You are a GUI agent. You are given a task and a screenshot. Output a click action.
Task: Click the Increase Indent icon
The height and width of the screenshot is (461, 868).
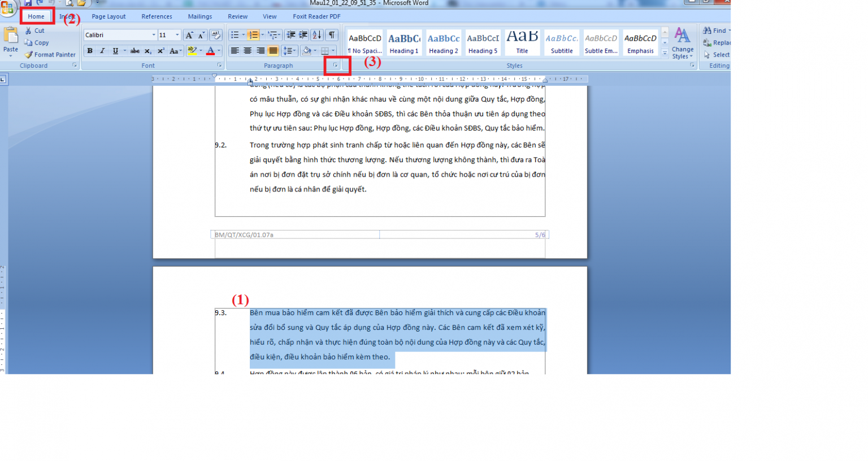tap(303, 35)
